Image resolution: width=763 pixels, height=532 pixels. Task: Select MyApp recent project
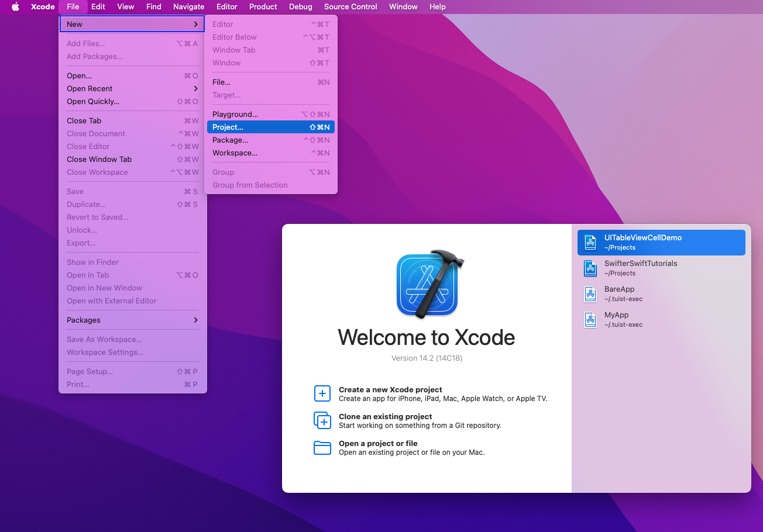coord(661,320)
